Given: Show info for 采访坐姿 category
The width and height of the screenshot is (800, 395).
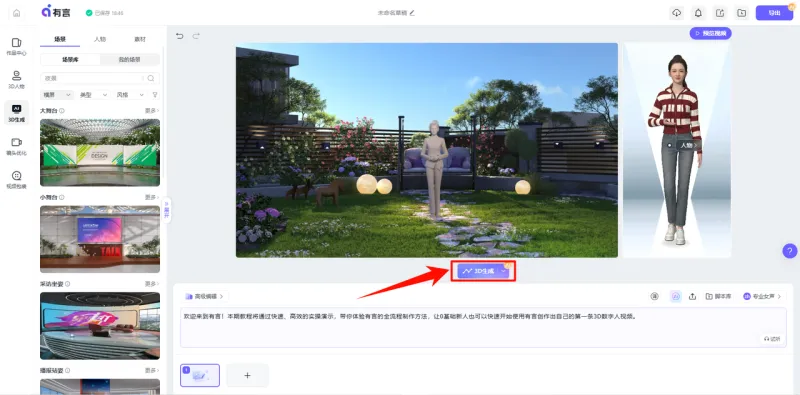Looking at the screenshot, I should click(x=67, y=284).
